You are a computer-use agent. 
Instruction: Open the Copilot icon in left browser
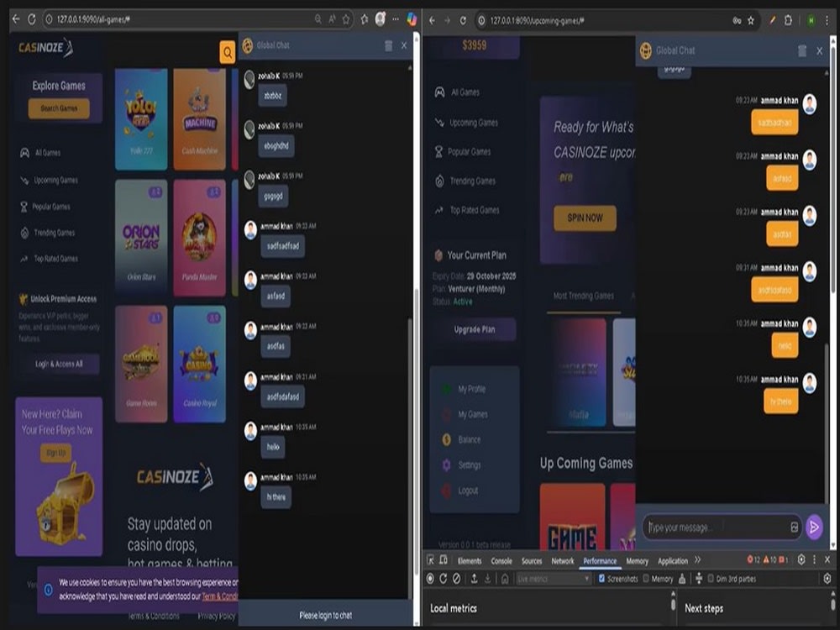[x=412, y=19]
